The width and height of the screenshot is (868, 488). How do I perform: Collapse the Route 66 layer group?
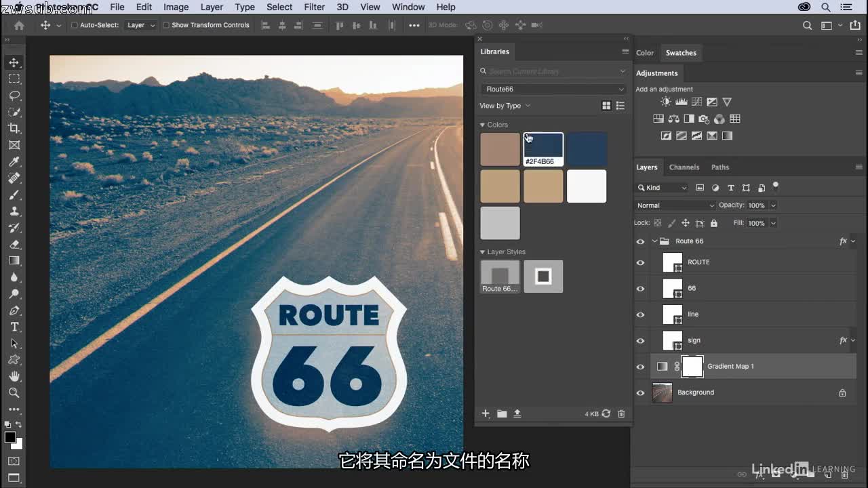[654, 241]
